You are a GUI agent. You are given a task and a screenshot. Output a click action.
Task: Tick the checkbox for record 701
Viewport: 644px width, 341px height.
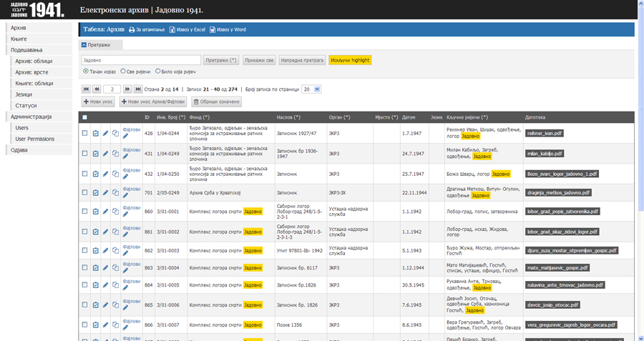[x=85, y=193]
